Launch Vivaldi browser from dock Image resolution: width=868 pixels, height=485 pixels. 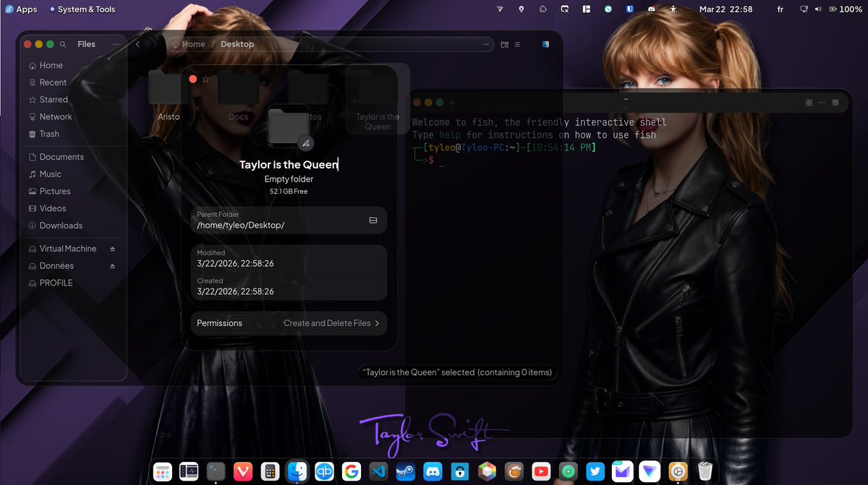point(244,471)
